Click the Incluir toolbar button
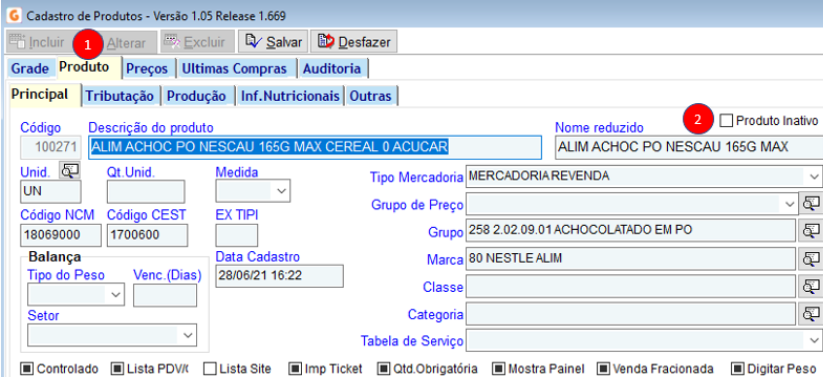The width and height of the screenshot is (823, 379). [37, 41]
